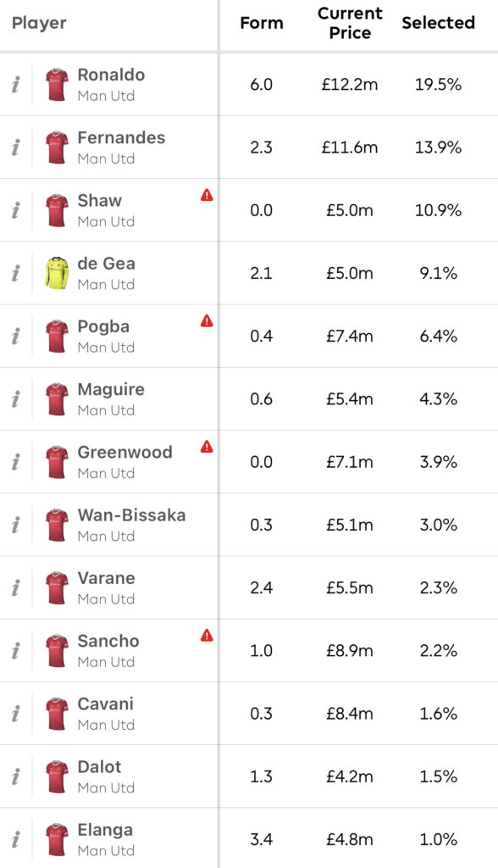Sort the table by Form column header
Viewport: 498px width, 868px height.
point(262,23)
